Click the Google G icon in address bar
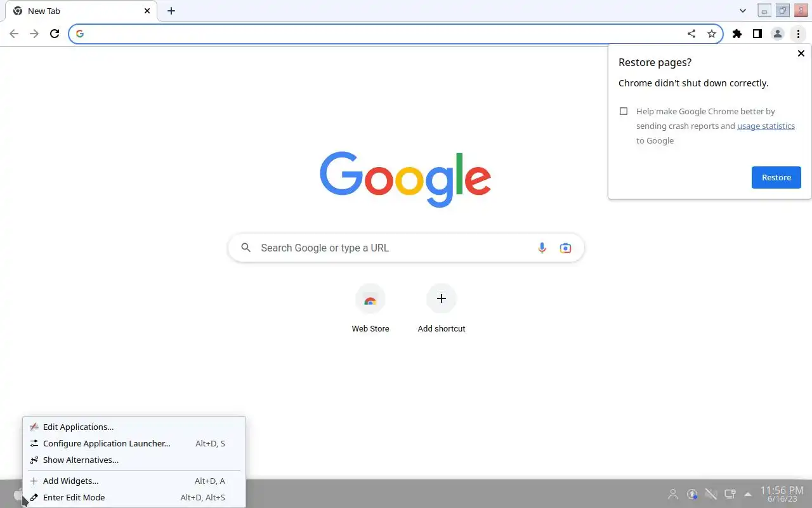 [79, 34]
